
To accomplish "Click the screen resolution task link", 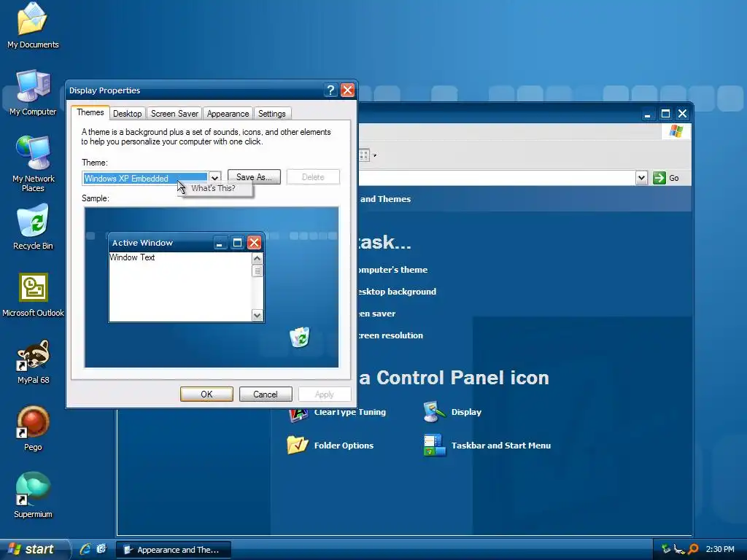I will (390, 335).
